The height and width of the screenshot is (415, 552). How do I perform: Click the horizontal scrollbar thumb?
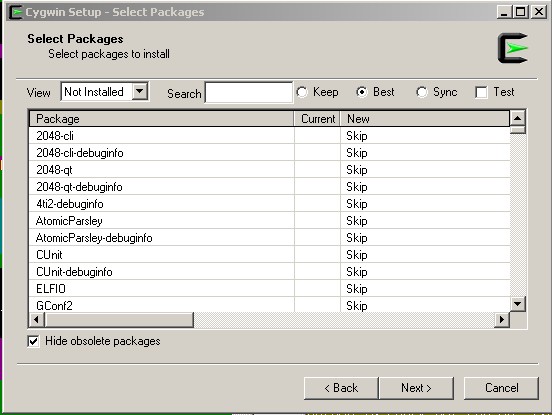pyautogui.click(x=119, y=320)
